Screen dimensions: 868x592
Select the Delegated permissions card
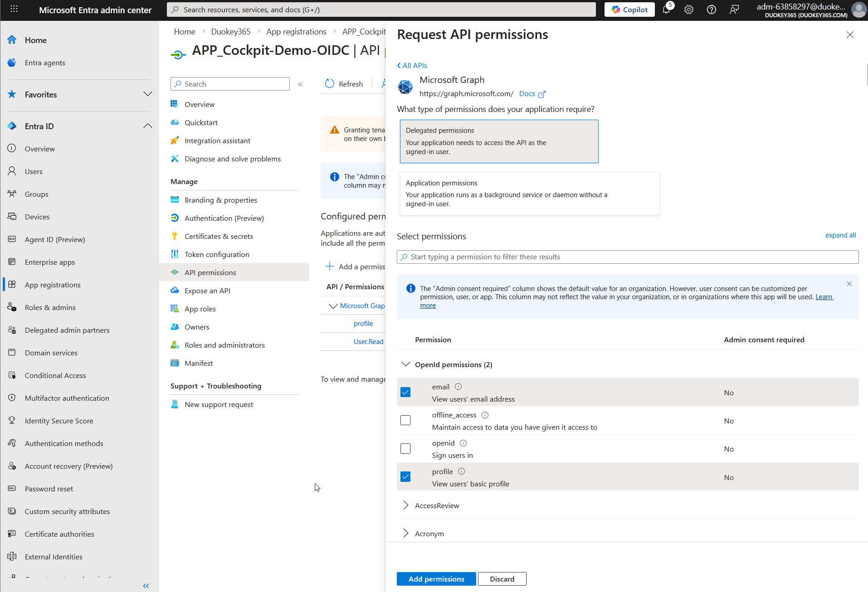tap(499, 141)
